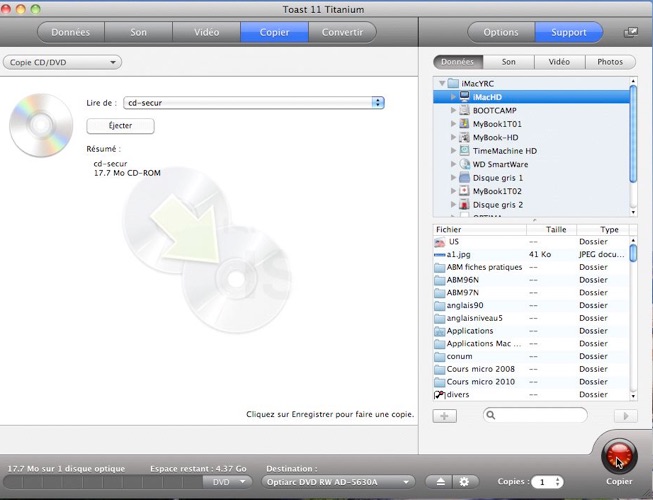
Task: Select the Cours micro 2010 row
Action: (x=531, y=382)
